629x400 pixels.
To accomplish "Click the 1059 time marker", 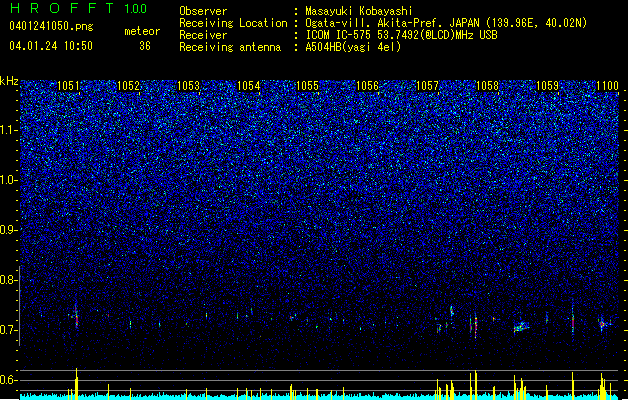I will tap(547, 86).
